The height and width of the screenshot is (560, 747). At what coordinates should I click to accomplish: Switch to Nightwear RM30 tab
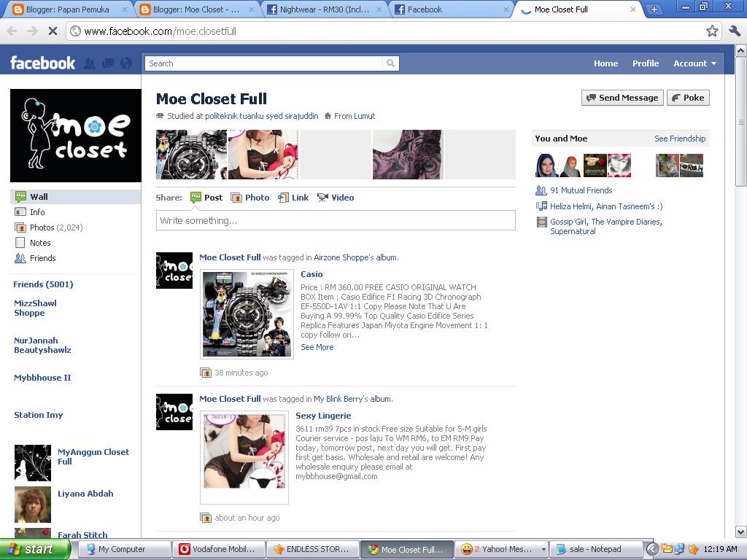coord(324,9)
